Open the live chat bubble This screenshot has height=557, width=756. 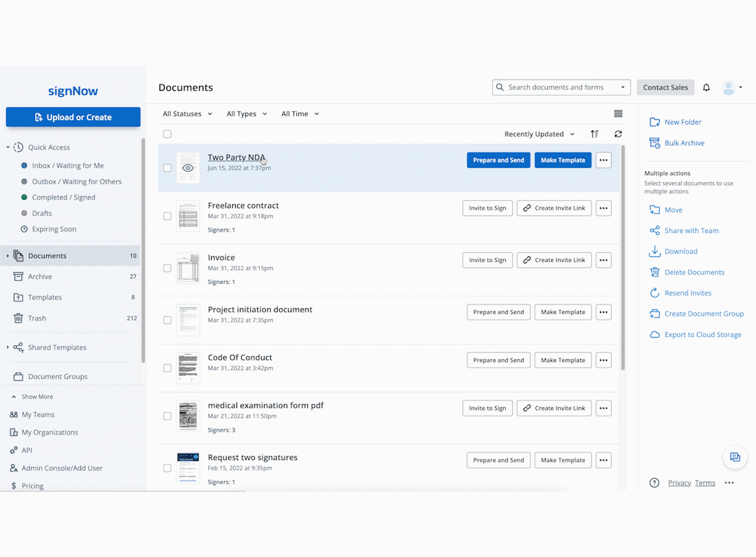click(x=735, y=457)
